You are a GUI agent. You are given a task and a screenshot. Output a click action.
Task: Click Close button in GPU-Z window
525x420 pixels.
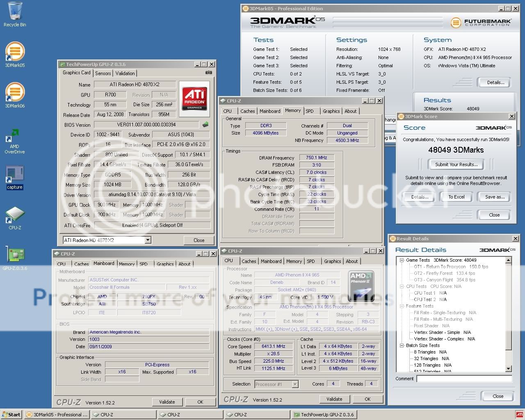pyautogui.click(x=199, y=240)
